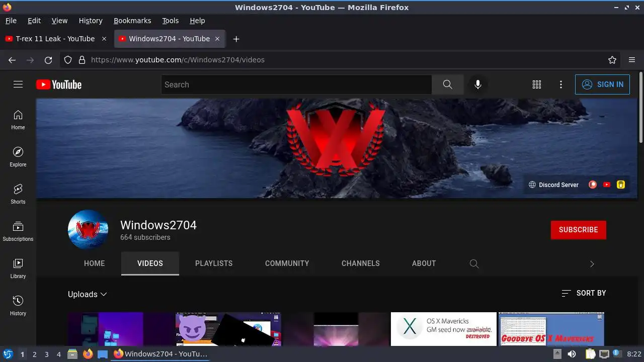The width and height of the screenshot is (644, 362).
Task: Click the search magnifier button
Action: click(x=448, y=84)
